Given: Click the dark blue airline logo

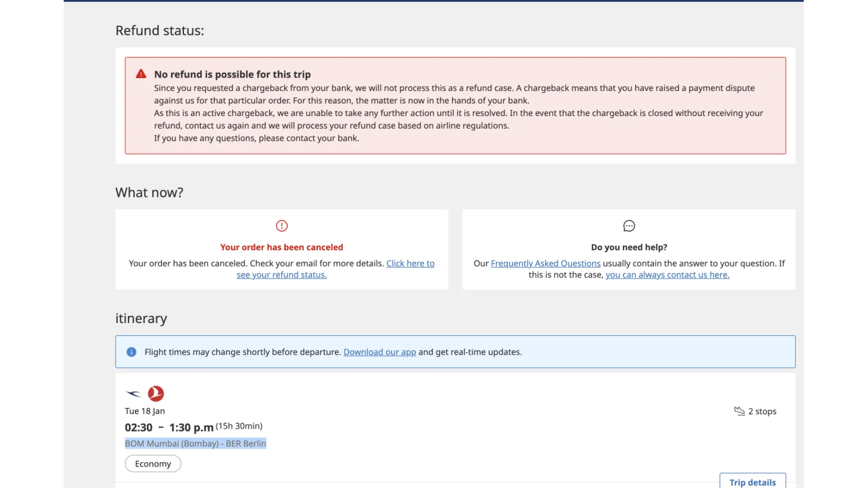Looking at the screenshot, I should (133, 393).
